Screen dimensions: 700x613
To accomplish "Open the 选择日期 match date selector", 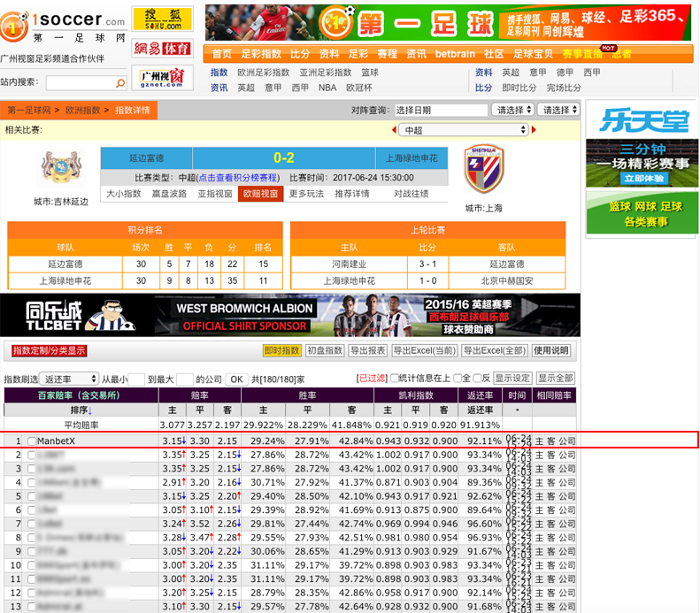I will 440,111.
